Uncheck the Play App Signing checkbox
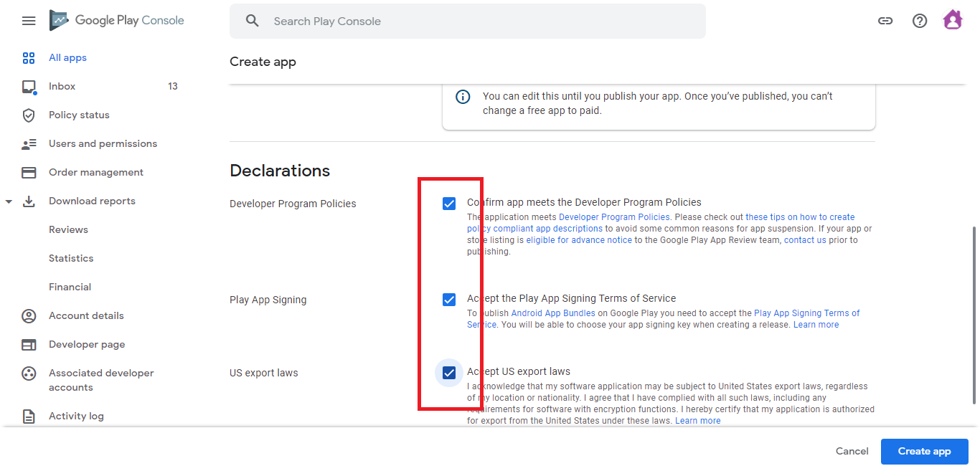Image resolution: width=980 pixels, height=471 pixels. tap(449, 300)
